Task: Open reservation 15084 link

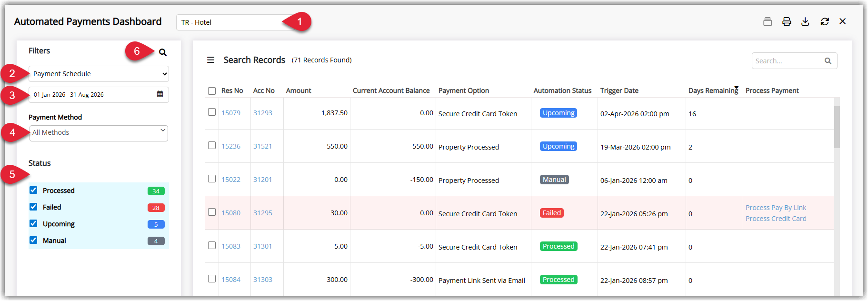Action: point(231,280)
